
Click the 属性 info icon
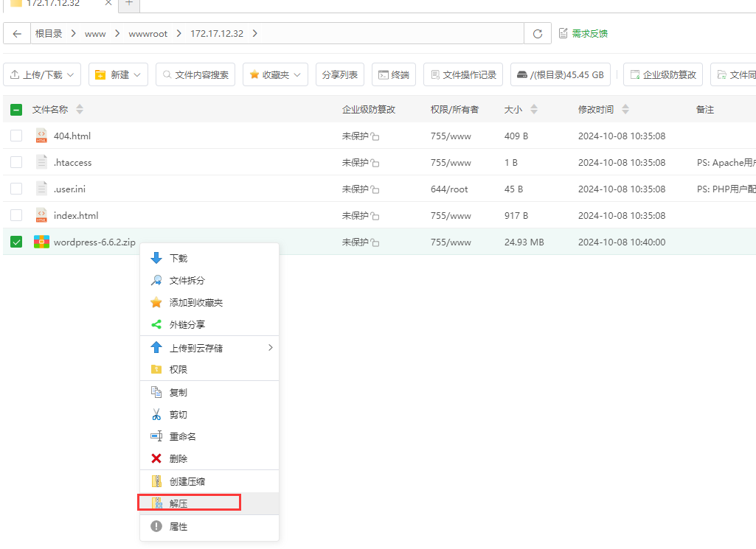(x=156, y=526)
